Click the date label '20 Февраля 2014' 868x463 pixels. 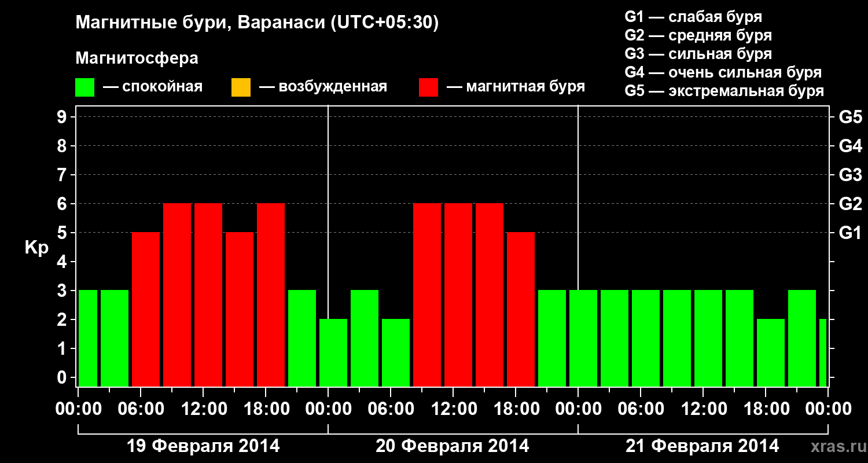tap(453, 446)
